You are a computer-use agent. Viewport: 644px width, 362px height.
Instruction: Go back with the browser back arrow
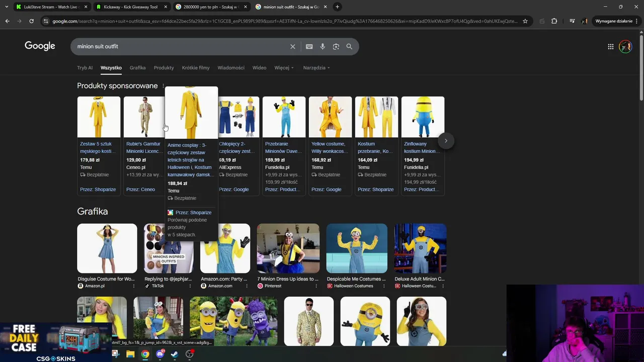7,21
